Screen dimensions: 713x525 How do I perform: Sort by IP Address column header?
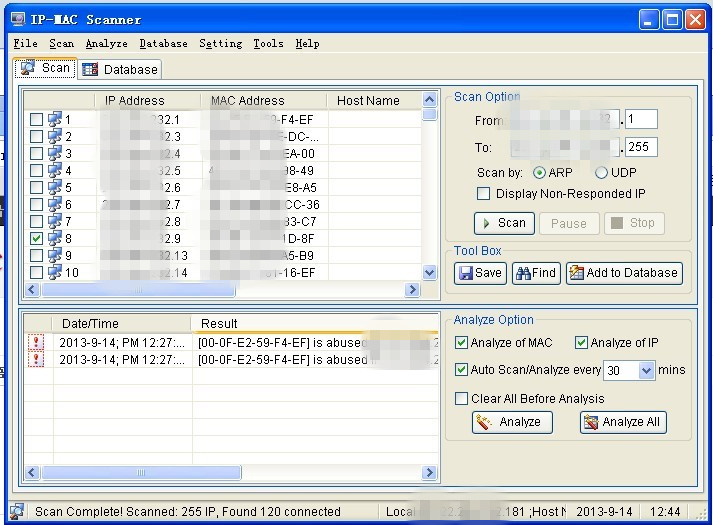tap(148, 100)
